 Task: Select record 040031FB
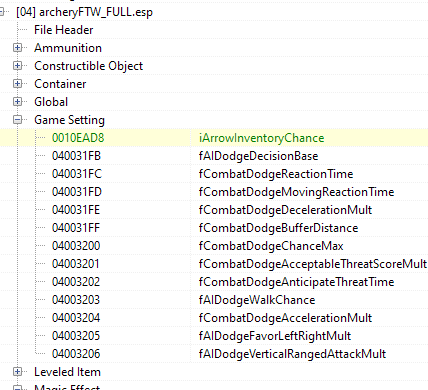pos(76,156)
